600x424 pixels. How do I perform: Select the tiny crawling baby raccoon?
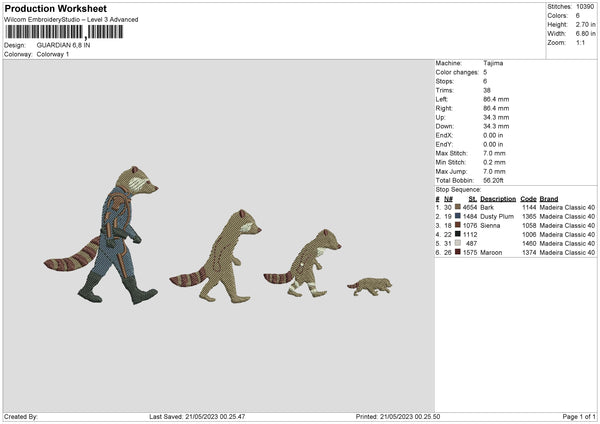(x=370, y=287)
